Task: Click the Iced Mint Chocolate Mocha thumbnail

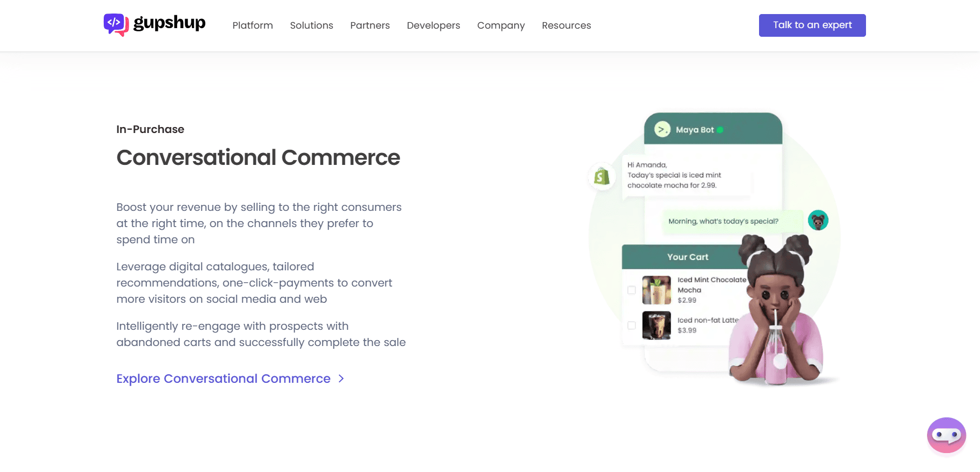Action: click(656, 290)
